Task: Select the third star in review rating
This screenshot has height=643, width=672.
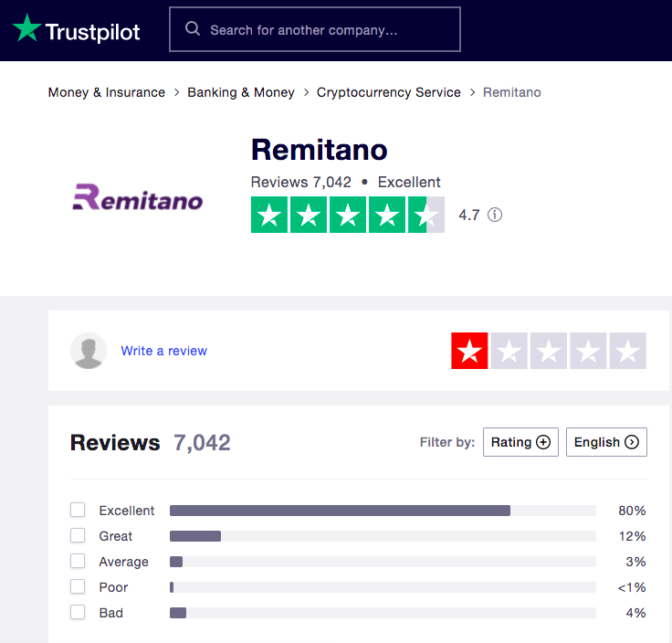Action: click(x=549, y=351)
